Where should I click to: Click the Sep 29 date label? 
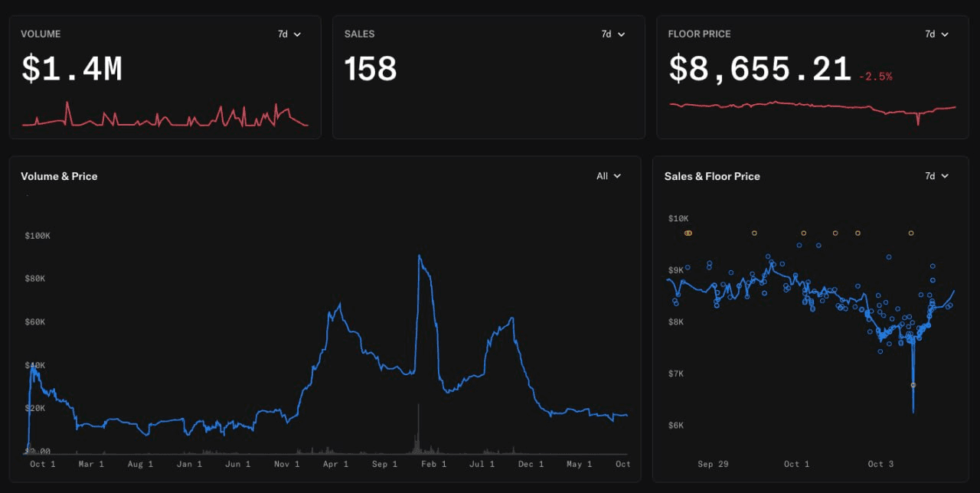pos(712,464)
